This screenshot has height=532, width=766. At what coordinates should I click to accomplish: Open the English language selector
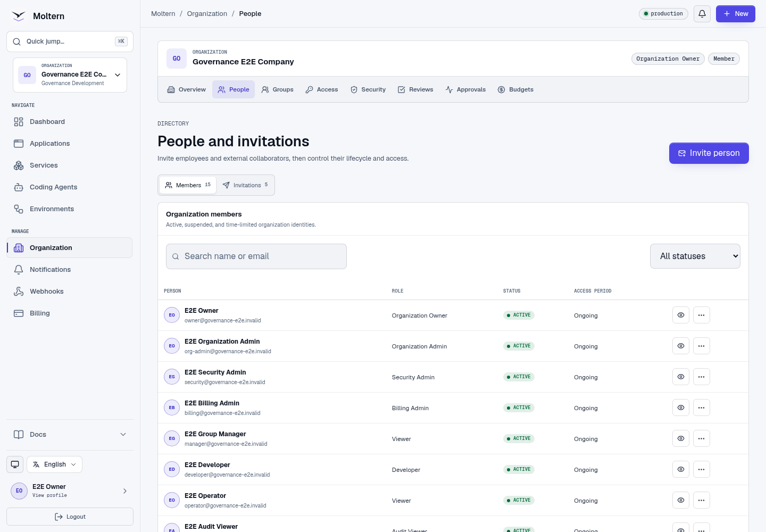click(x=54, y=464)
